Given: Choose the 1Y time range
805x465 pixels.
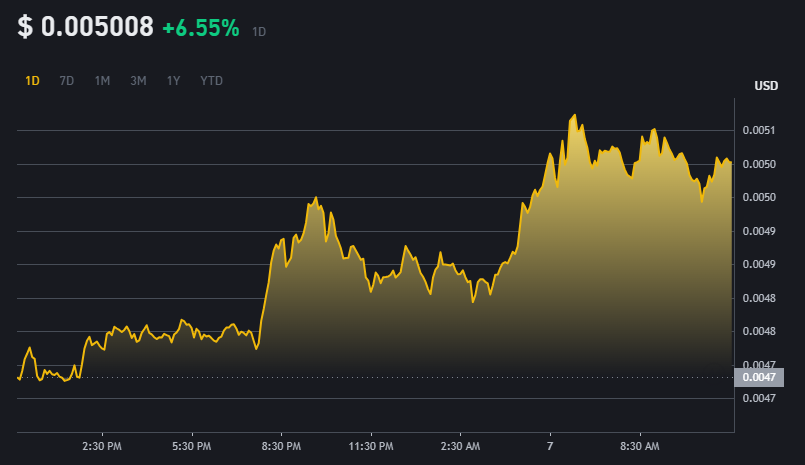Looking at the screenshot, I should (x=173, y=81).
